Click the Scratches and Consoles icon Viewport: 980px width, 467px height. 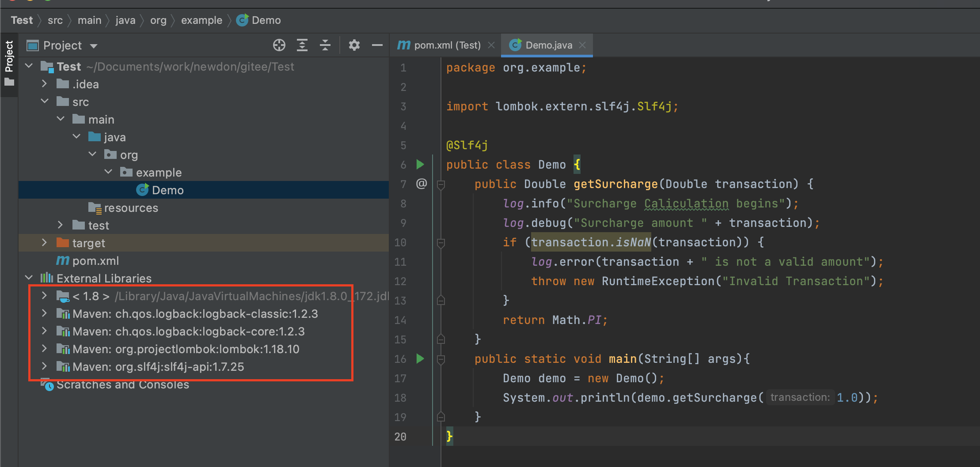(x=47, y=384)
